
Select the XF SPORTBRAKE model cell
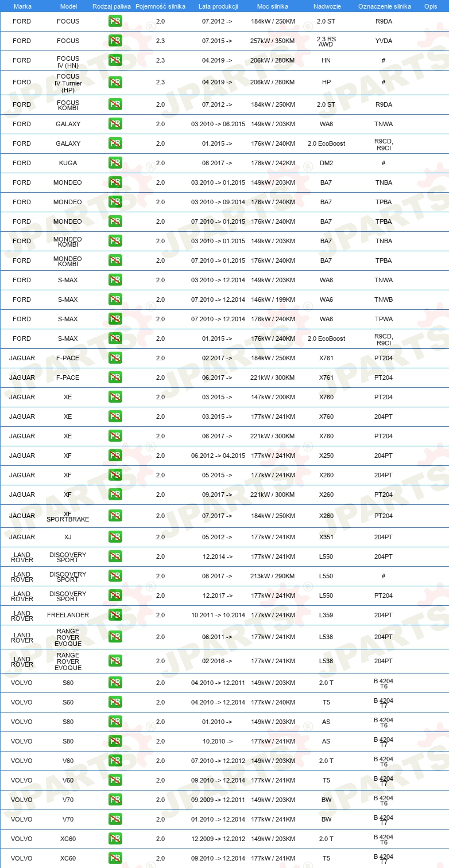[x=68, y=516]
